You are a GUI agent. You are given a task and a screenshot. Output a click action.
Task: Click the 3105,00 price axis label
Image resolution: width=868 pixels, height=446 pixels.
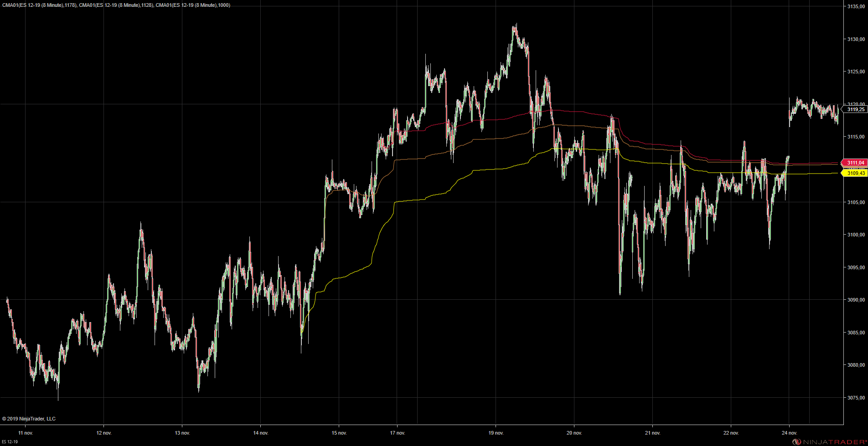pyautogui.click(x=856, y=202)
